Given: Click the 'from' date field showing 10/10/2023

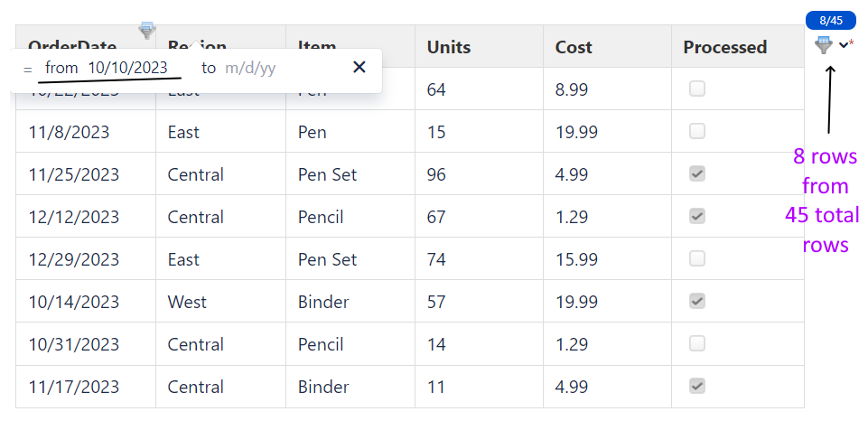Looking at the screenshot, I should [127, 68].
